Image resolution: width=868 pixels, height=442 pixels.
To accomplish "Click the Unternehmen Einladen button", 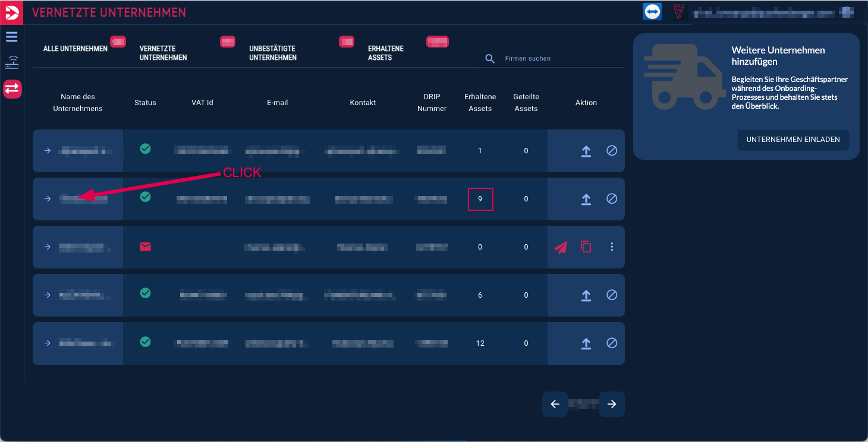I will (793, 140).
